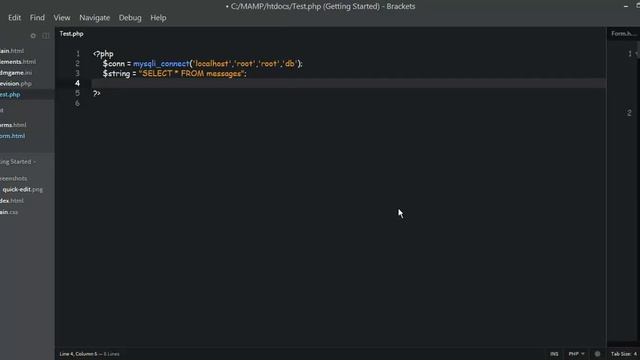
Task: Click the 'localhost' string argument
Action: (211, 64)
